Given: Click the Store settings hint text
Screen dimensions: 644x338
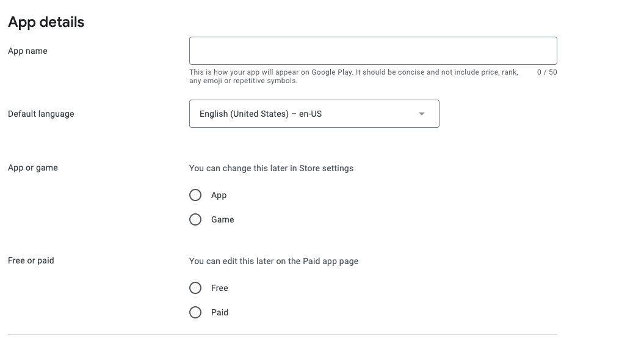Looking at the screenshot, I should [x=271, y=168].
